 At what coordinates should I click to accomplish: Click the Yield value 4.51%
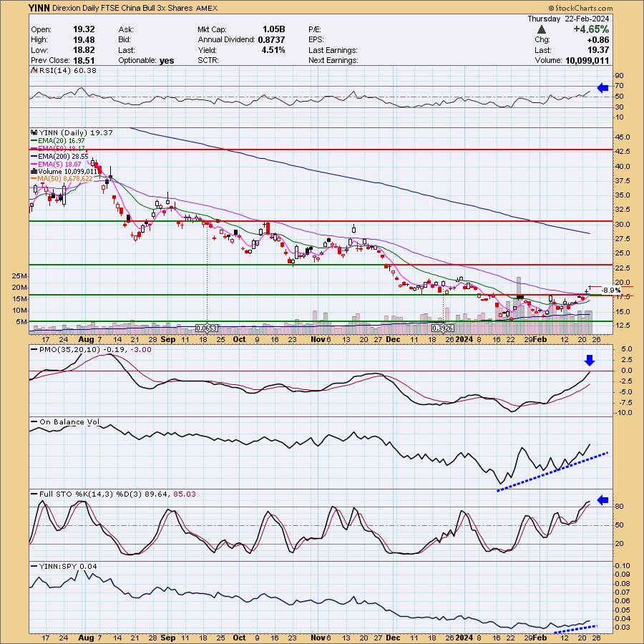pos(273,50)
